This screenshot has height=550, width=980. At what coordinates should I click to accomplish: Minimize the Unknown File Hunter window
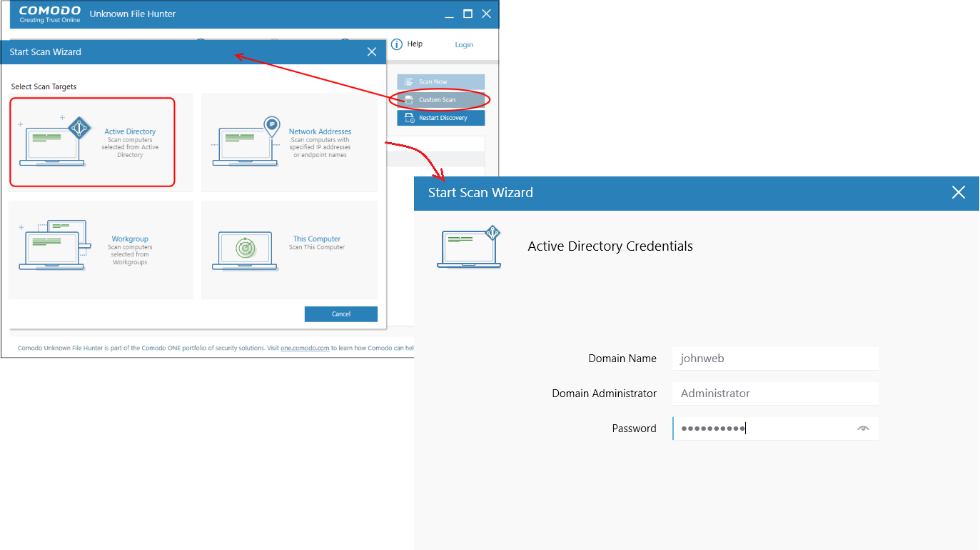click(449, 16)
